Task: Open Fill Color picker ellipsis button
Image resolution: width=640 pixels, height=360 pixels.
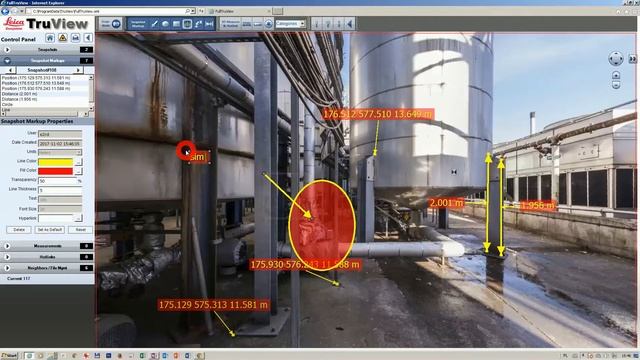Action: [x=78, y=171]
